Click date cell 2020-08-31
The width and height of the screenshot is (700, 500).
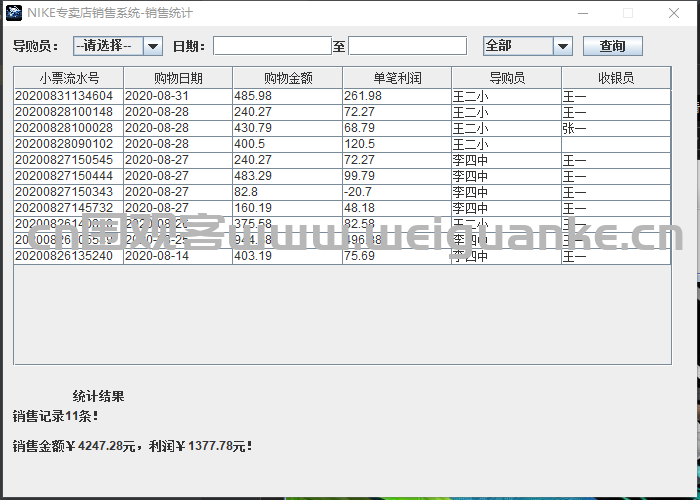pos(178,96)
